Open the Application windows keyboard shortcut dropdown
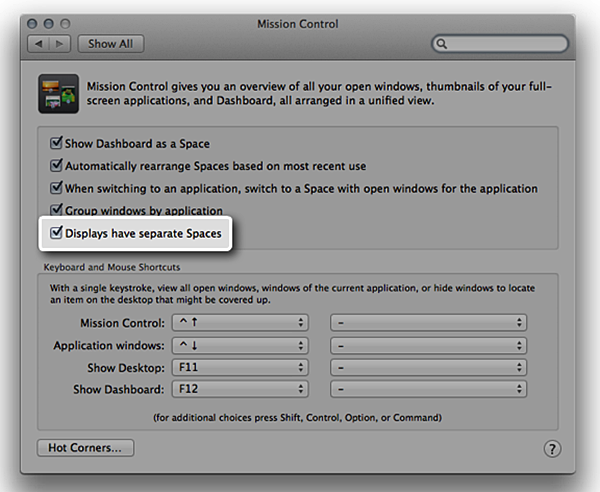Viewport: 600px width, 492px height. pos(240,345)
